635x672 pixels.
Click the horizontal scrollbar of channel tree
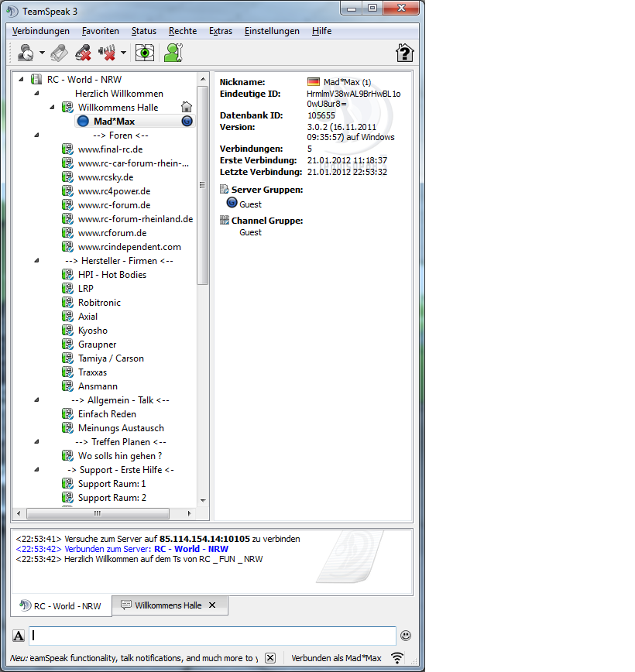(98, 513)
